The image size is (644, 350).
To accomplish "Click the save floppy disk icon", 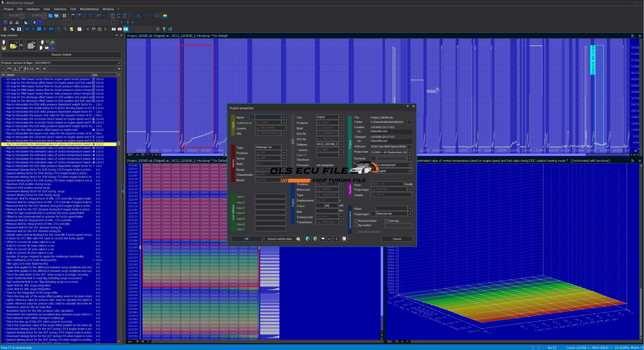I will click(4, 48).
